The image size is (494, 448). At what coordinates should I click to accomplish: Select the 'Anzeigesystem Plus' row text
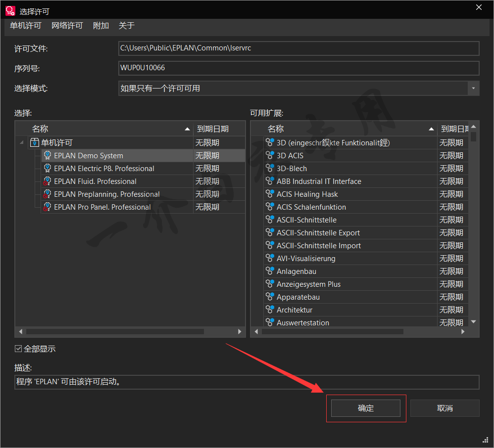[308, 284]
